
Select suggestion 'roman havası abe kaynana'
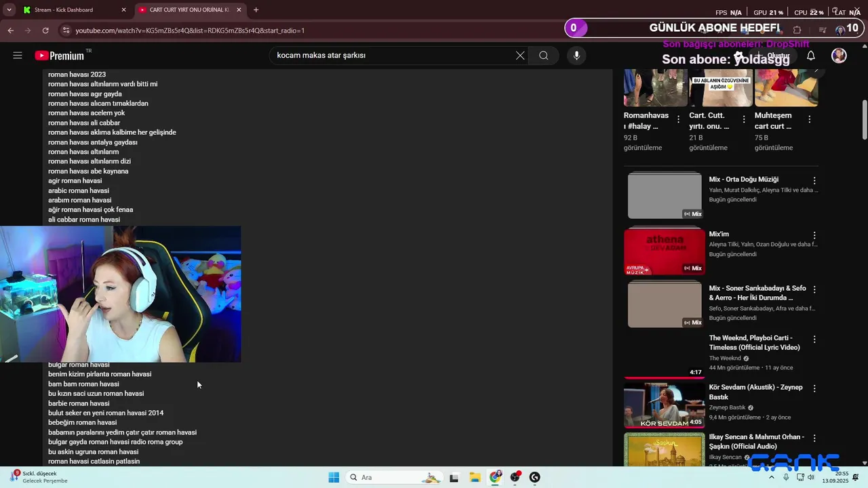[x=88, y=171]
